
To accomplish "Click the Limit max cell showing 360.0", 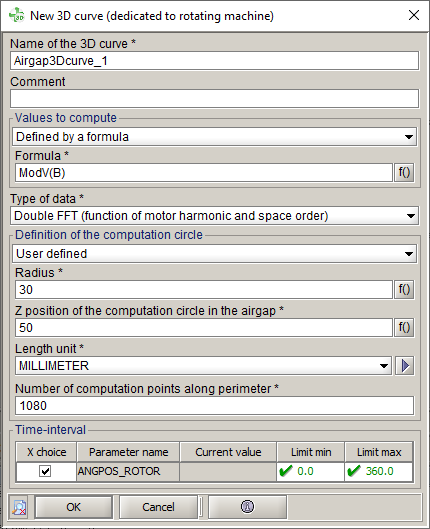I will (x=379, y=471).
